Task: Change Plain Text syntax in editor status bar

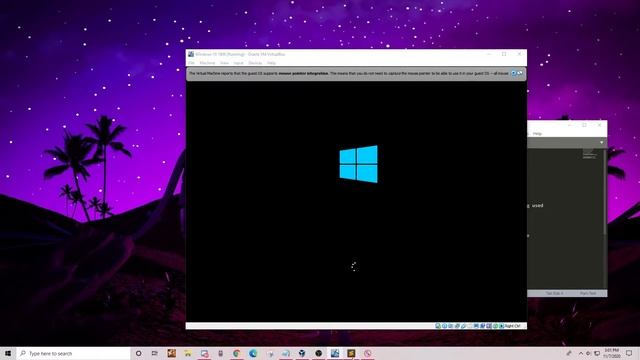Action: point(588,293)
